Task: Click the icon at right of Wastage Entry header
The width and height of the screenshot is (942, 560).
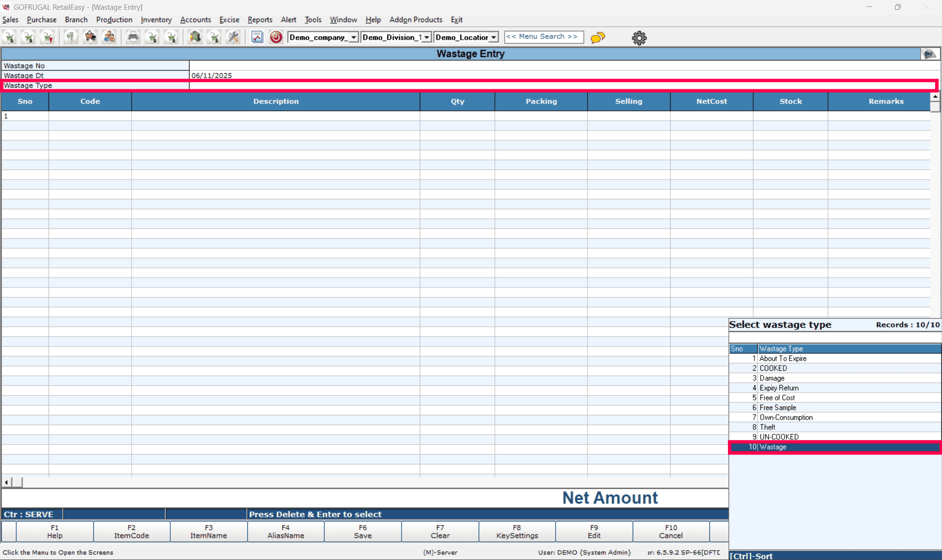Action: (x=929, y=54)
